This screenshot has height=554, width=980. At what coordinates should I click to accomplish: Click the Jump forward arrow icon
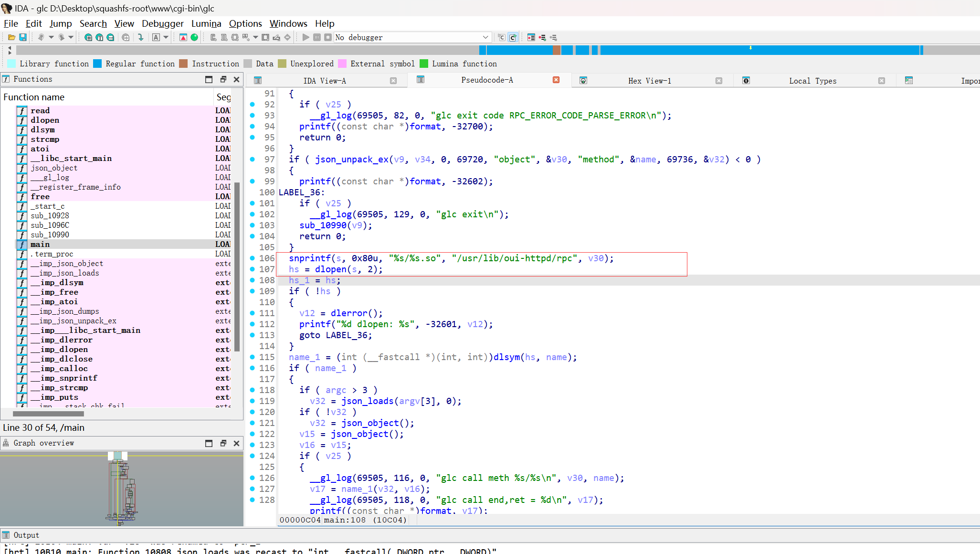coord(61,37)
